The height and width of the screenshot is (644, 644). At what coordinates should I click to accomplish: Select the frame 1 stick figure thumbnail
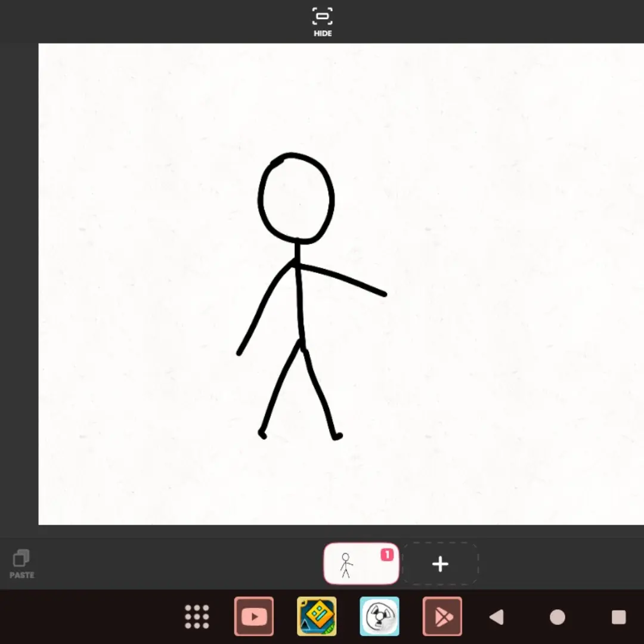[x=361, y=563]
